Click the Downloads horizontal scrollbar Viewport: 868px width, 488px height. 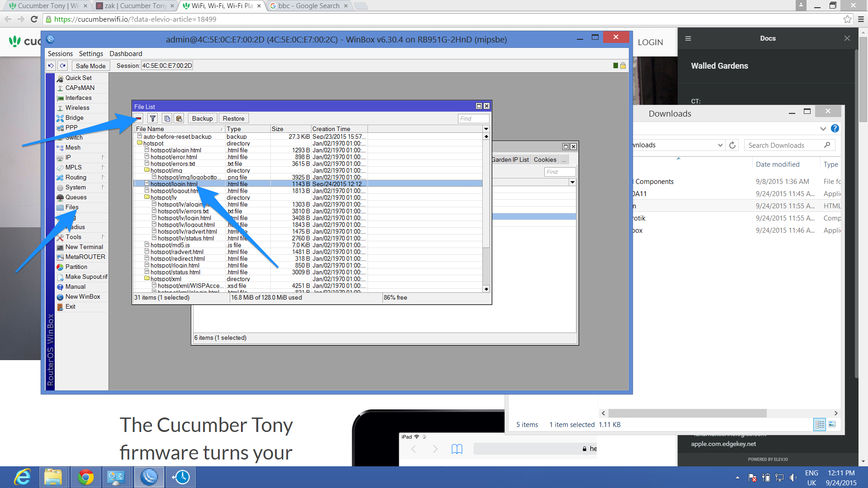[687, 413]
